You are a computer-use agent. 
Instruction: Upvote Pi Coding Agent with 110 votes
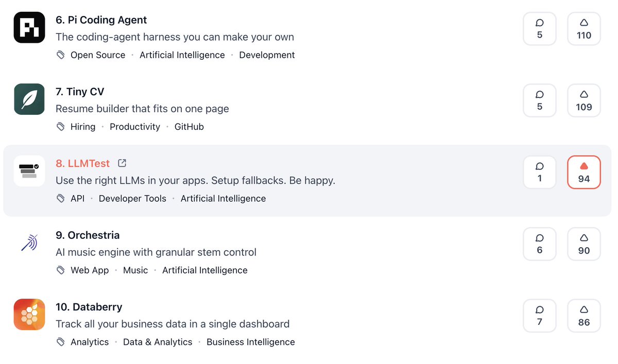(x=584, y=29)
